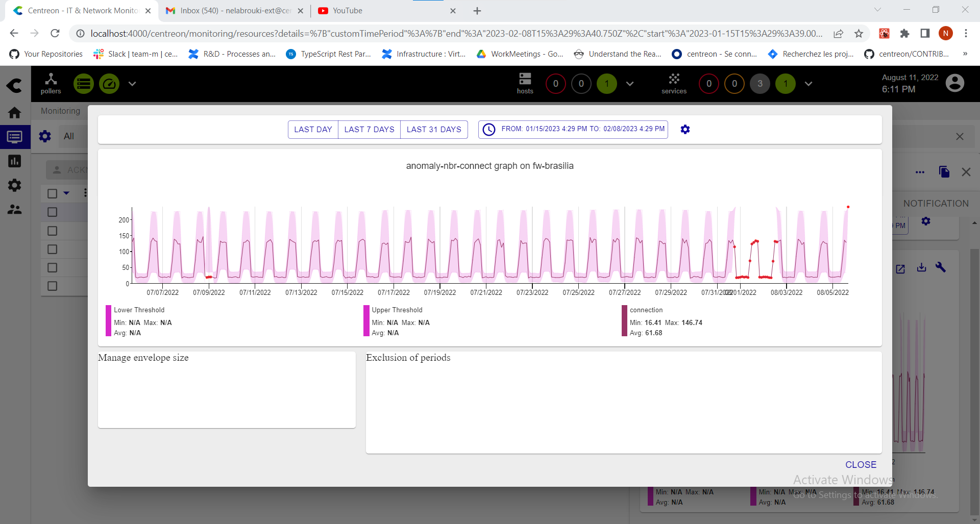
Task: Click the hosts down count red badge
Action: 556,84
